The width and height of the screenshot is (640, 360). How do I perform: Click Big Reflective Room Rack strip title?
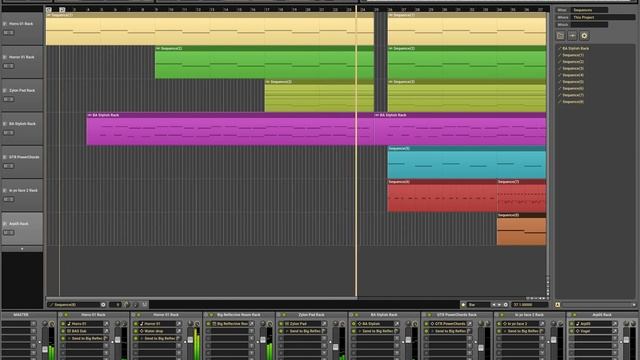pos(239,315)
